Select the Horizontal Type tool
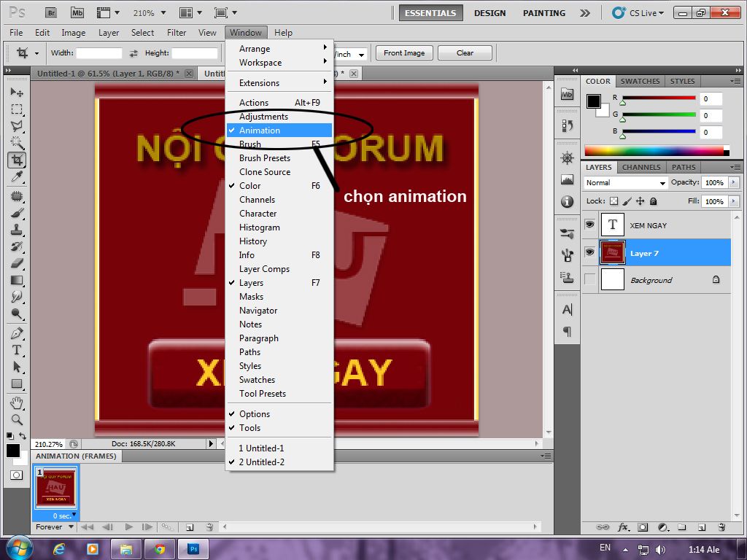 17,350
